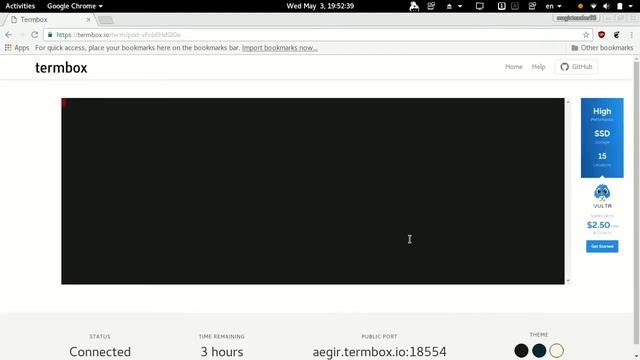Open the Apps grid shortcut
The width and height of the screenshot is (640, 360).
coord(17,48)
